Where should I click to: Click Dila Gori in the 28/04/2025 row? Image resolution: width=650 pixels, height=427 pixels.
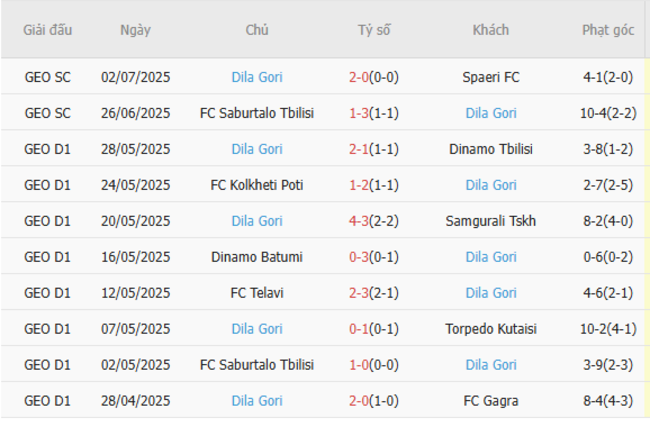[x=257, y=401]
